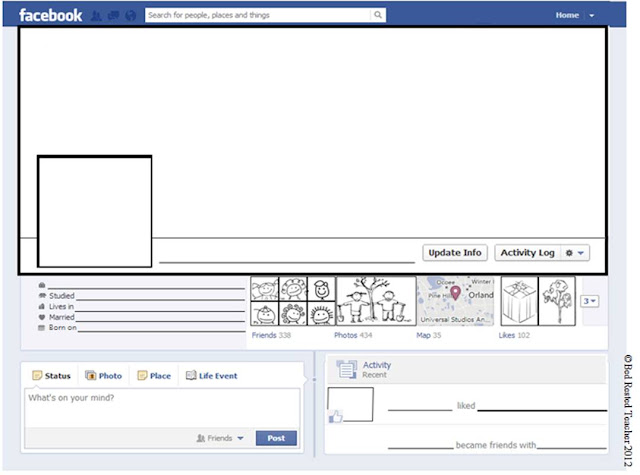Go to Home in top bar
The image size is (640, 475).
pyautogui.click(x=567, y=15)
